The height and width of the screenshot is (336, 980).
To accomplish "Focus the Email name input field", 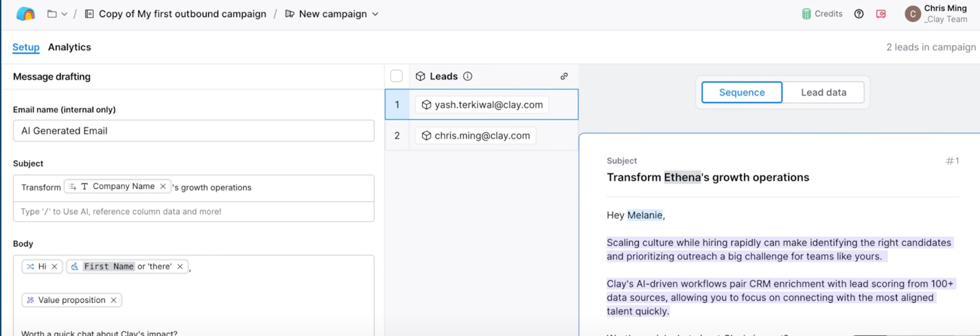I will click(x=194, y=131).
